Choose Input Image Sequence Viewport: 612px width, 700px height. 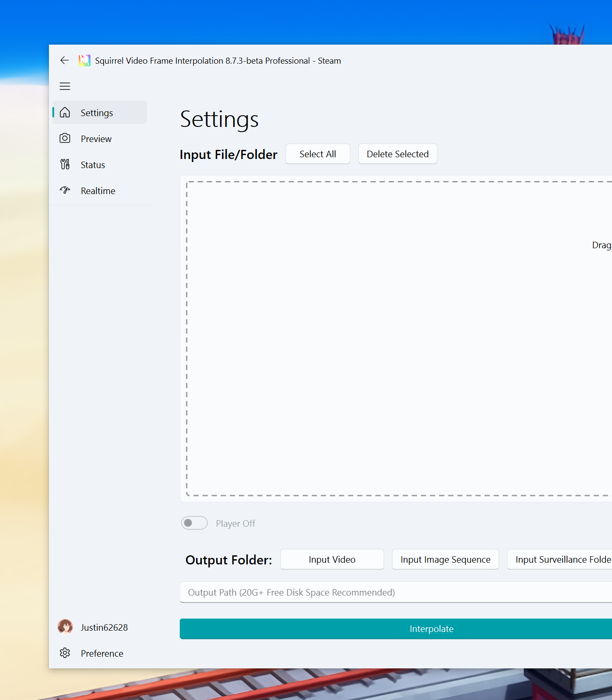tap(446, 560)
